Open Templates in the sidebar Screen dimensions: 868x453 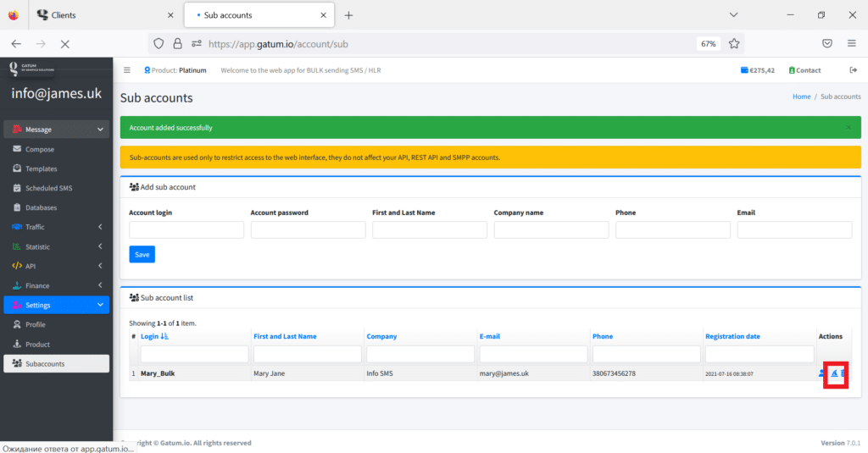pyautogui.click(x=41, y=168)
